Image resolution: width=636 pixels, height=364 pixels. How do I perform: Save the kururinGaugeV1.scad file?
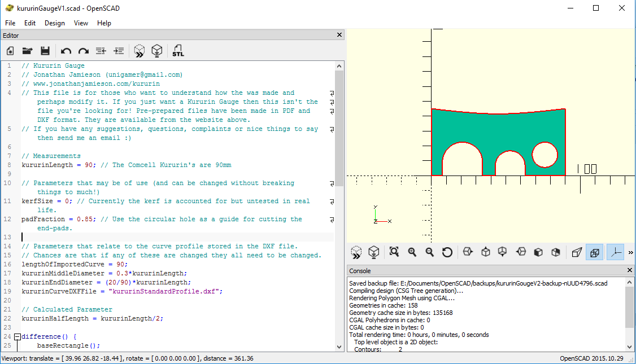(45, 51)
